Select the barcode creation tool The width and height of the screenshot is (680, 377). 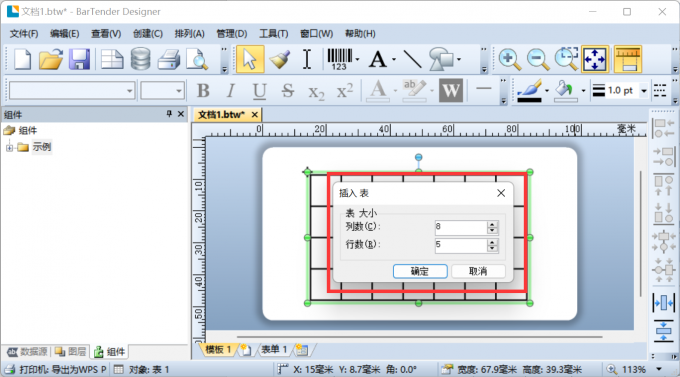coord(340,59)
